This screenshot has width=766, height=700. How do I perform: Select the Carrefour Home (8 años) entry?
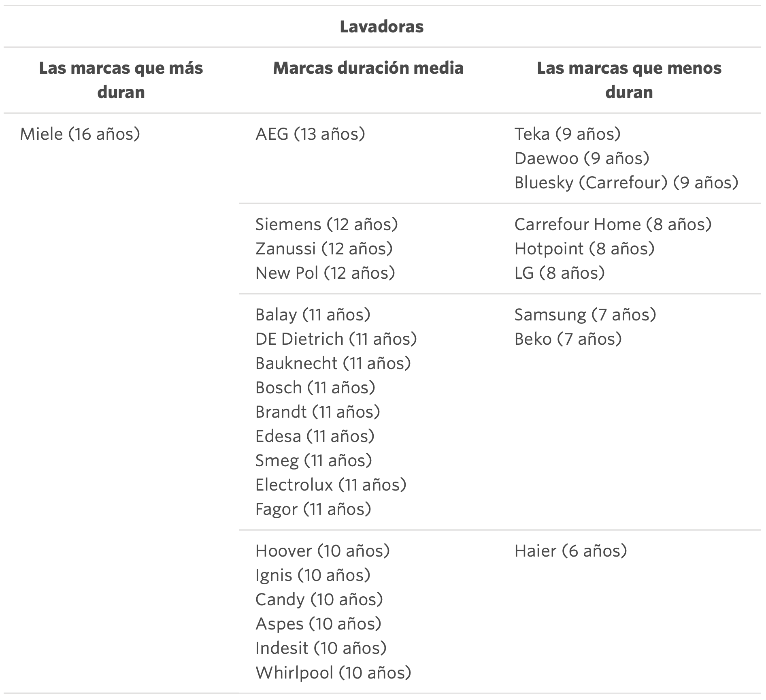(x=613, y=224)
